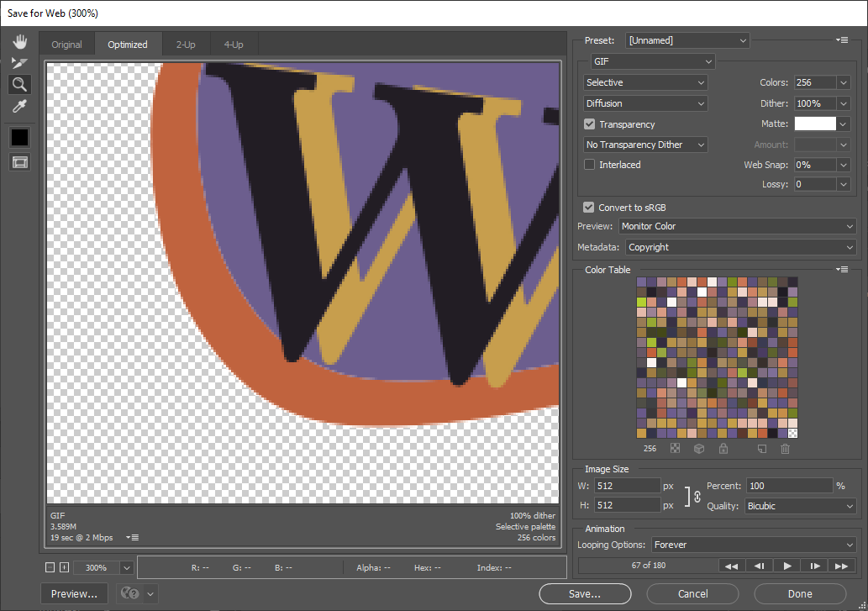The height and width of the screenshot is (611, 868).
Task: Open the preview menu icon beside download time
Action: coord(132,537)
